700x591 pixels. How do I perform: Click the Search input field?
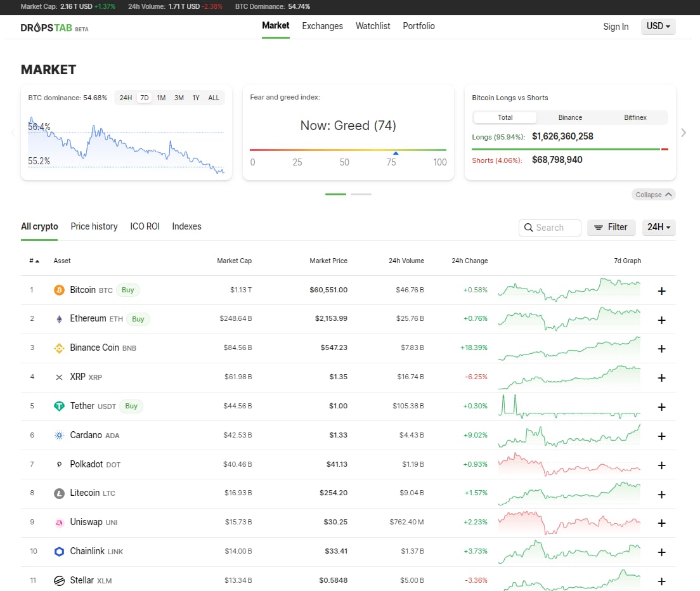point(550,228)
